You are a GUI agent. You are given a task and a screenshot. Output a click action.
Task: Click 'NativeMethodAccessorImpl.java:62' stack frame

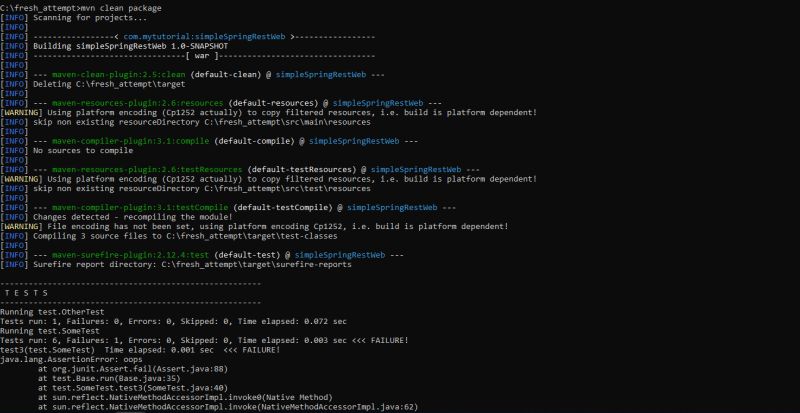(x=228, y=407)
